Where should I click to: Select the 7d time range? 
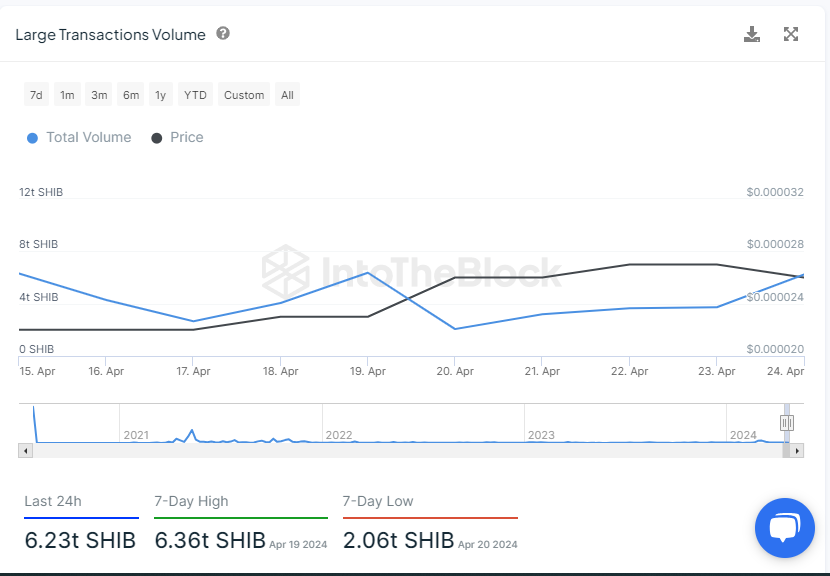click(36, 95)
